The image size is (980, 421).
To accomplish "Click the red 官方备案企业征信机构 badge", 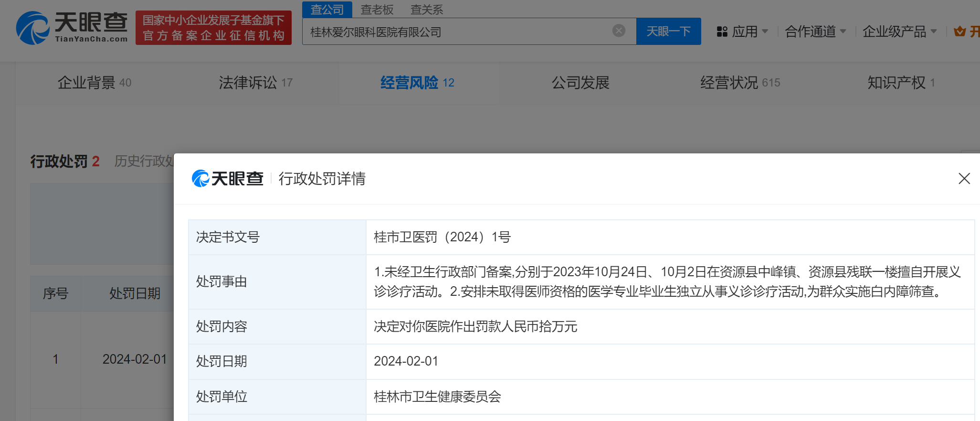I will (x=213, y=28).
